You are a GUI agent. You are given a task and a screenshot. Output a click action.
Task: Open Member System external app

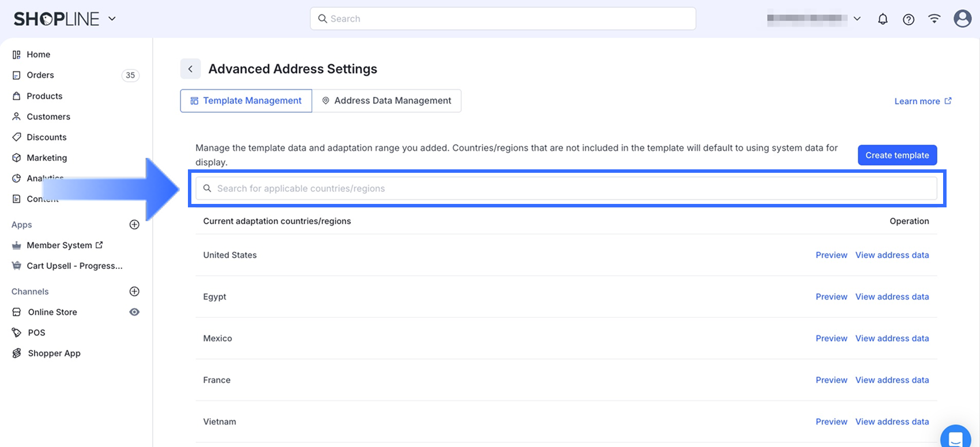[59, 245]
